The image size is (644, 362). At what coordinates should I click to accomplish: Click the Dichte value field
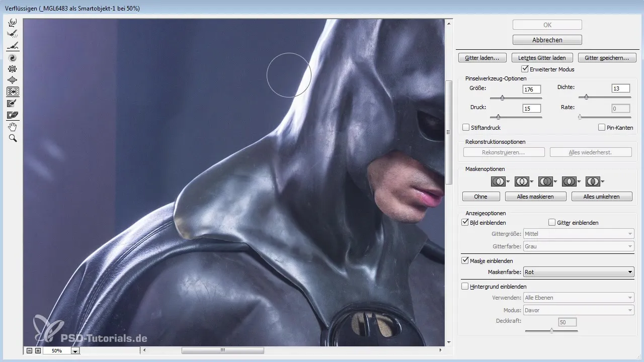click(621, 88)
